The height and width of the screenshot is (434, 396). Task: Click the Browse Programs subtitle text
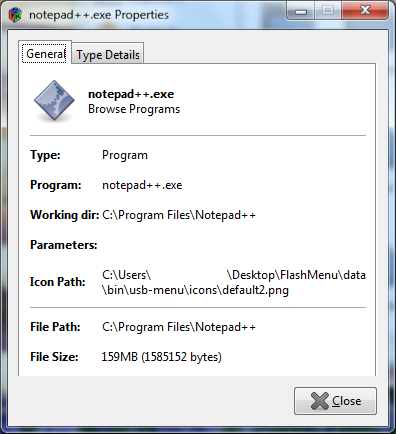pos(134,109)
